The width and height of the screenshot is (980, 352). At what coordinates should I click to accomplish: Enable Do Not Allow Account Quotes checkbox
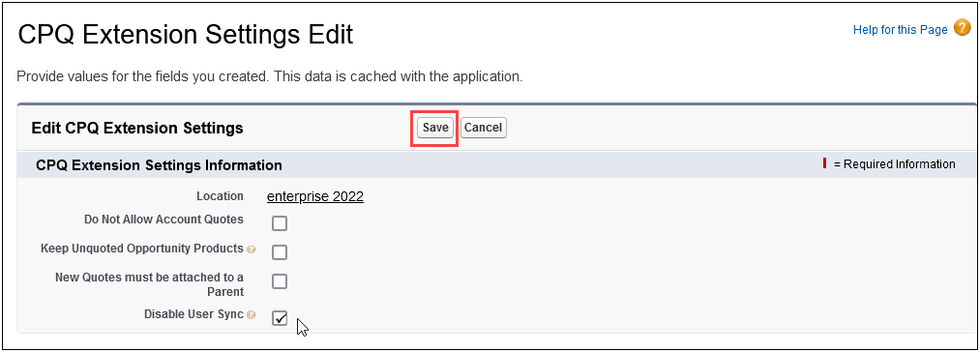pyautogui.click(x=280, y=223)
